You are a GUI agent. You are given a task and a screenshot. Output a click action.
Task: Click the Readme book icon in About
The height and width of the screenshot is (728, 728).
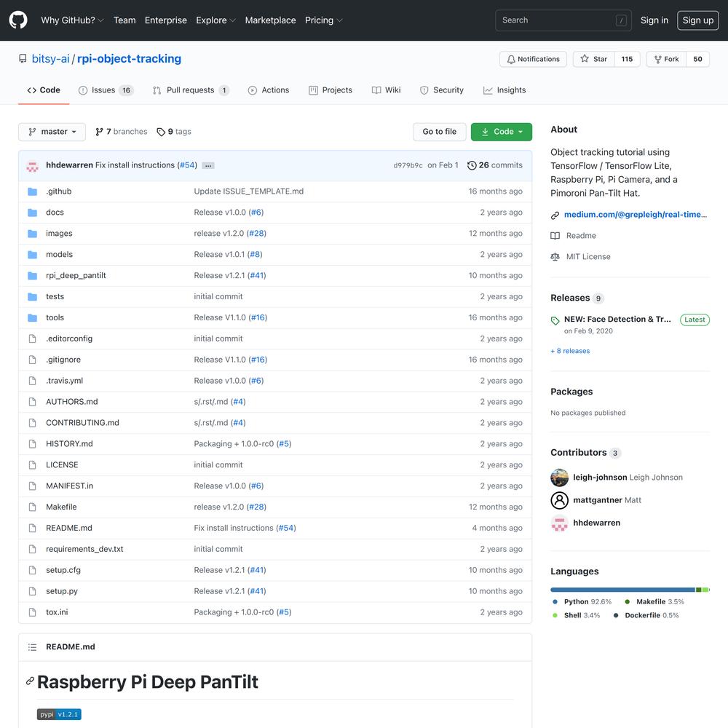[x=555, y=236]
